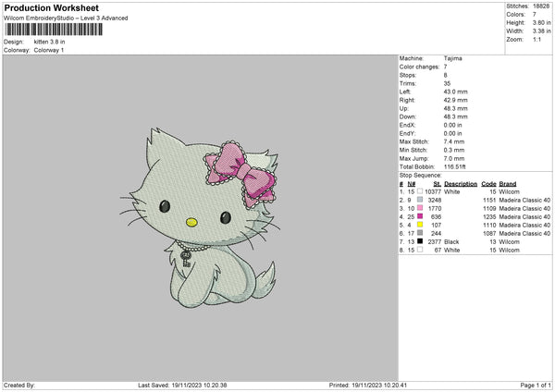Click the 'Description' column header
The width and height of the screenshot is (555, 392).
(x=461, y=184)
